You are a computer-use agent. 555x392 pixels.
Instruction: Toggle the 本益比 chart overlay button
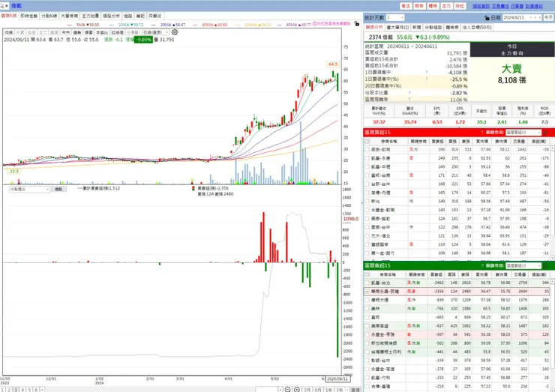[x=102, y=32]
